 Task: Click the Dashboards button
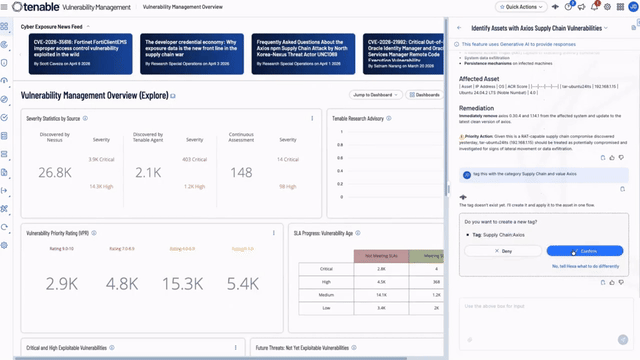(x=424, y=95)
